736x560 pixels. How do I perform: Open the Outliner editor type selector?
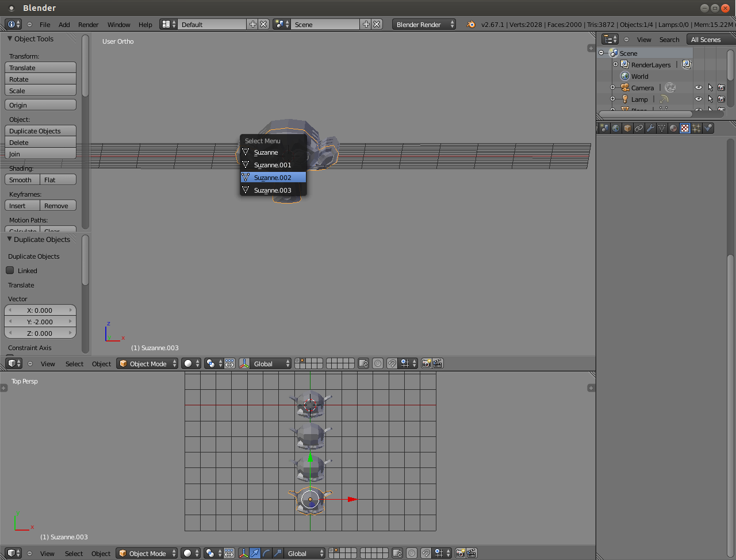pyautogui.click(x=610, y=39)
